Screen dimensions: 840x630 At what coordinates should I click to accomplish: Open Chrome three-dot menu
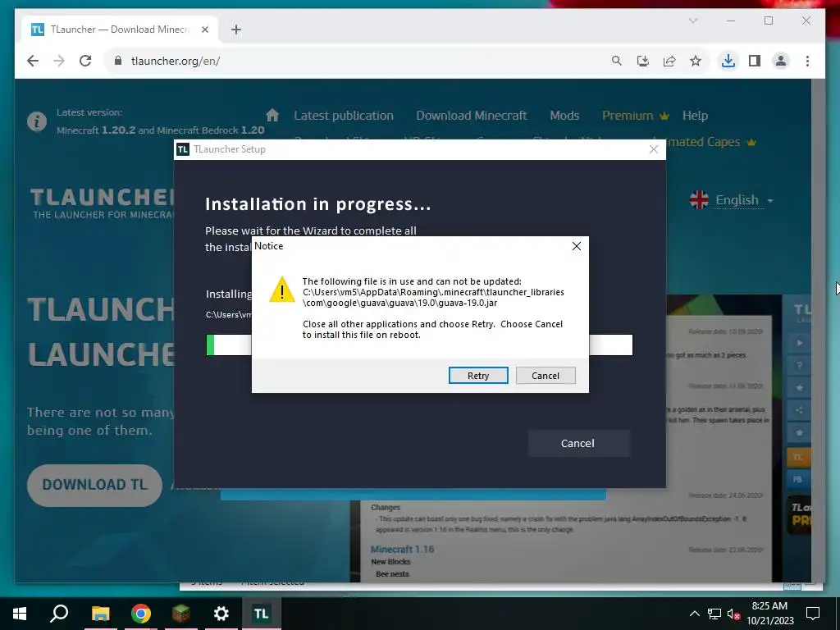pyautogui.click(x=807, y=61)
